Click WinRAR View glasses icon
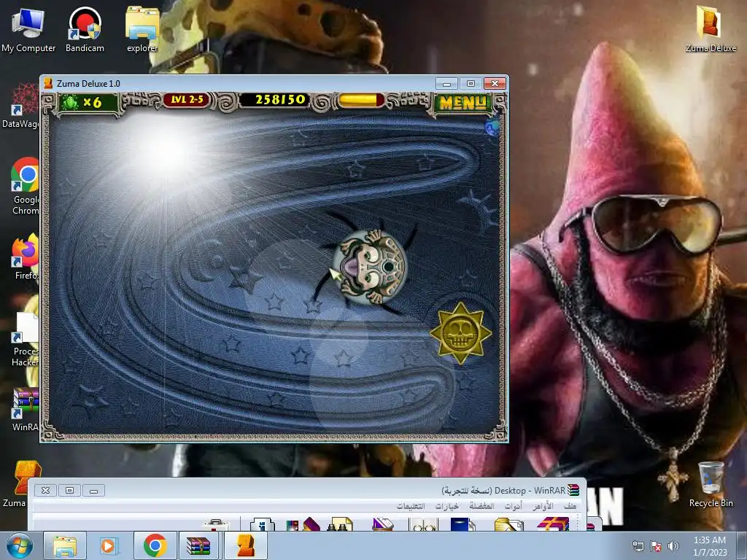Screen dimensions: 747x560 click(x=423, y=524)
